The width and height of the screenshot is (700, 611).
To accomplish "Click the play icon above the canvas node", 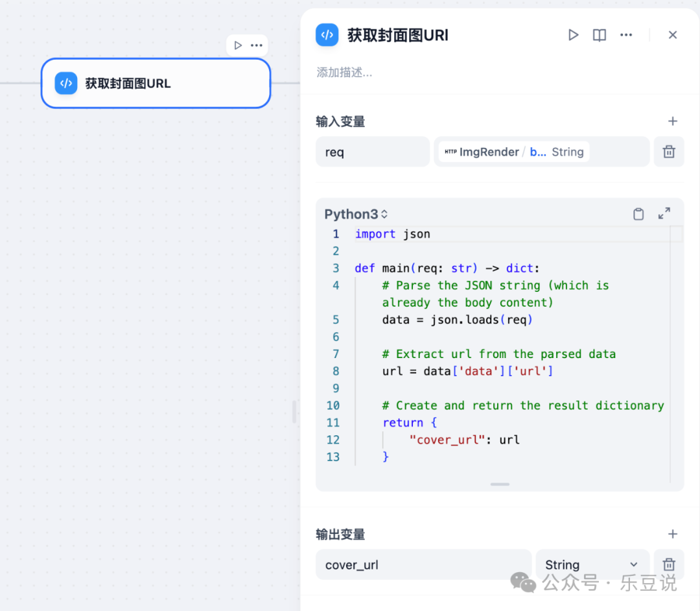I will [x=238, y=45].
